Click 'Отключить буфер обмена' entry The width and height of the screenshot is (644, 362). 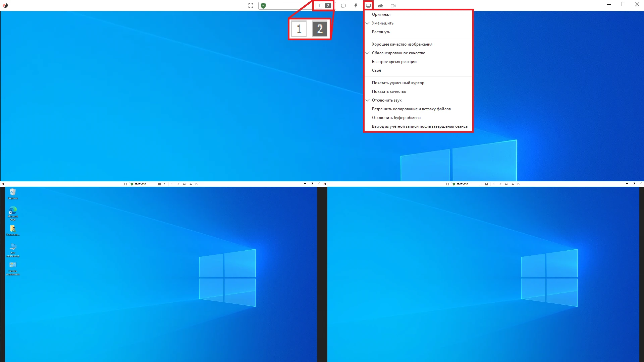396,118
